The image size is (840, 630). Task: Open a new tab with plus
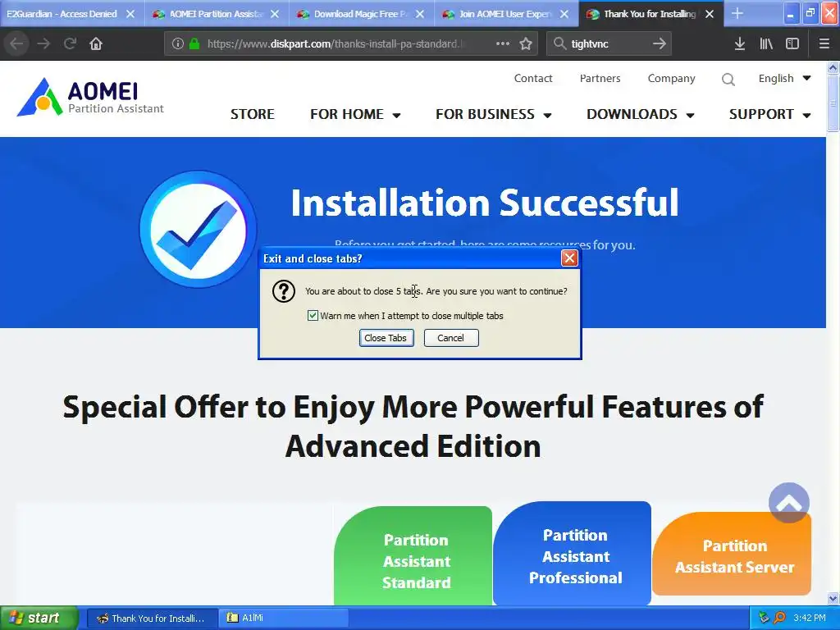tap(737, 13)
